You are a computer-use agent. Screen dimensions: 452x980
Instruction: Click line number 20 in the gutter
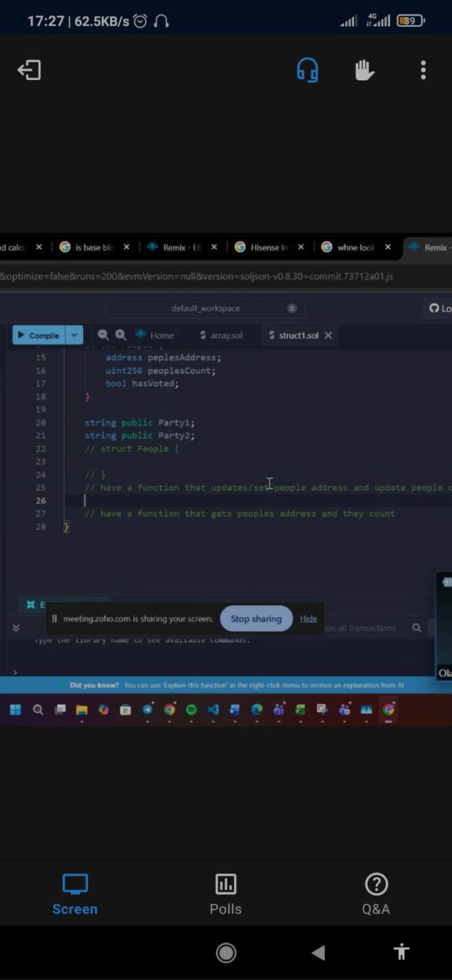(x=41, y=423)
